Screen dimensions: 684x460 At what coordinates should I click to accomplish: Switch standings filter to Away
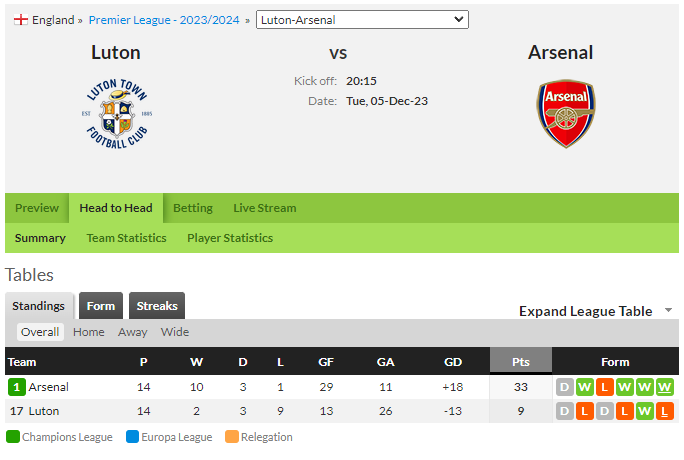tap(132, 332)
